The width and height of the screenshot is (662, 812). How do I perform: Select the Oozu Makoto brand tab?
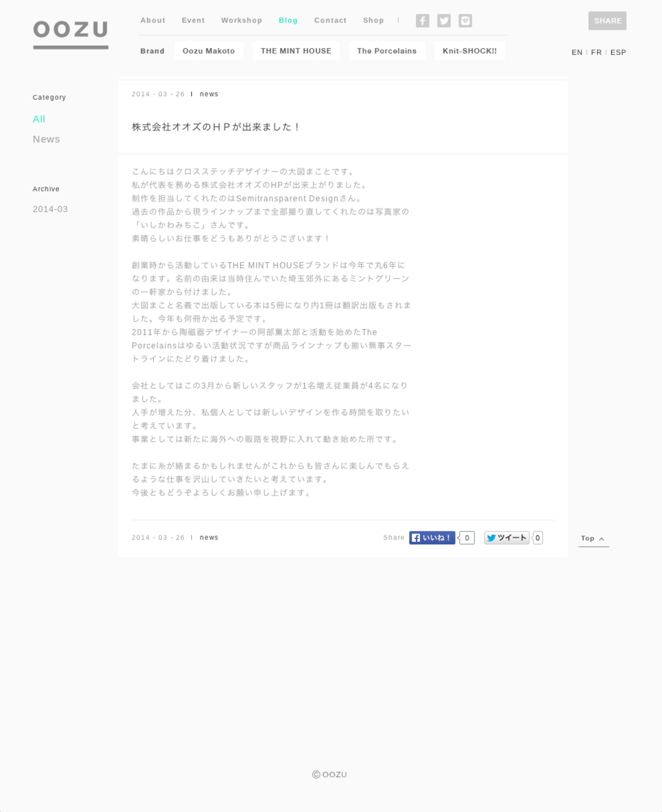(209, 51)
